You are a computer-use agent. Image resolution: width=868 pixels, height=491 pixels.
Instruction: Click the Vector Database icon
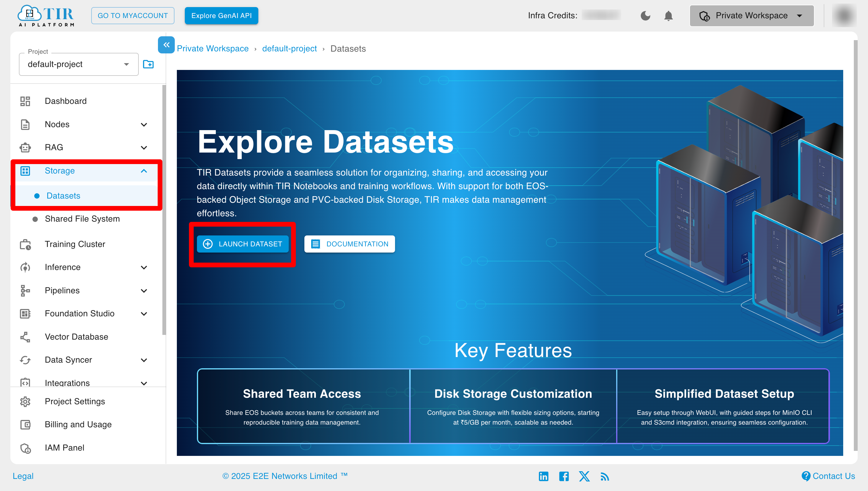pos(26,337)
